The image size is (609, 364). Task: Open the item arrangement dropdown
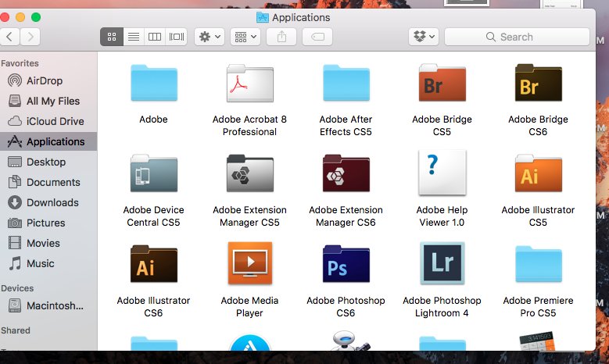pyautogui.click(x=245, y=37)
